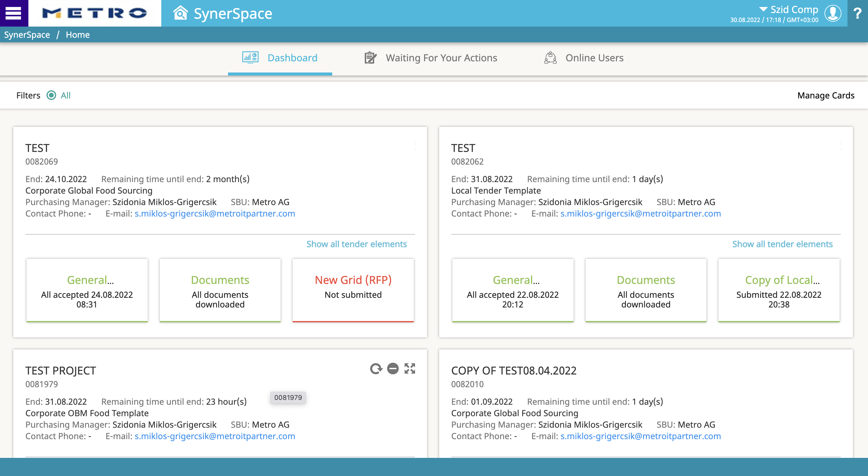Screen dimensions: 868x476
Task: Open the user profile avatar icon
Action: (833, 14)
